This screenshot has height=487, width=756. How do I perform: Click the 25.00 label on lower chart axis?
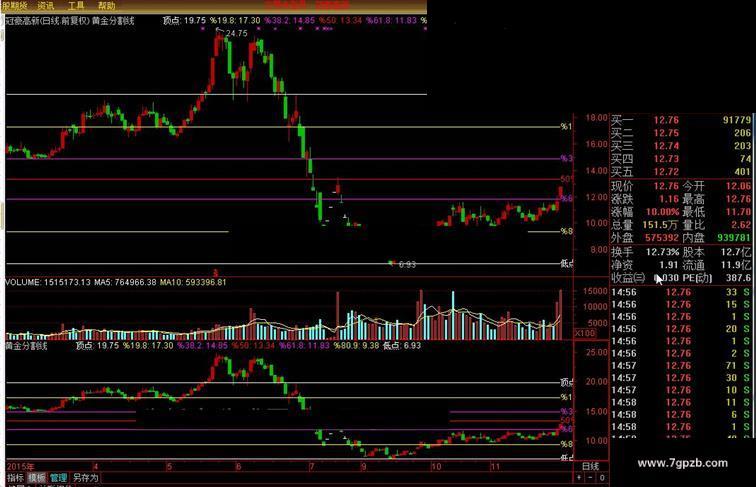point(596,352)
